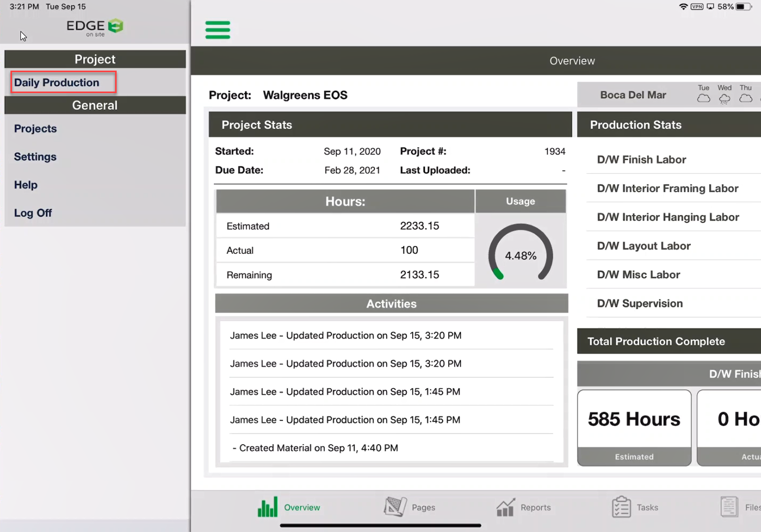The image size is (761, 532).
Task: Click the Reports chart icon
Action: (505, 507)
